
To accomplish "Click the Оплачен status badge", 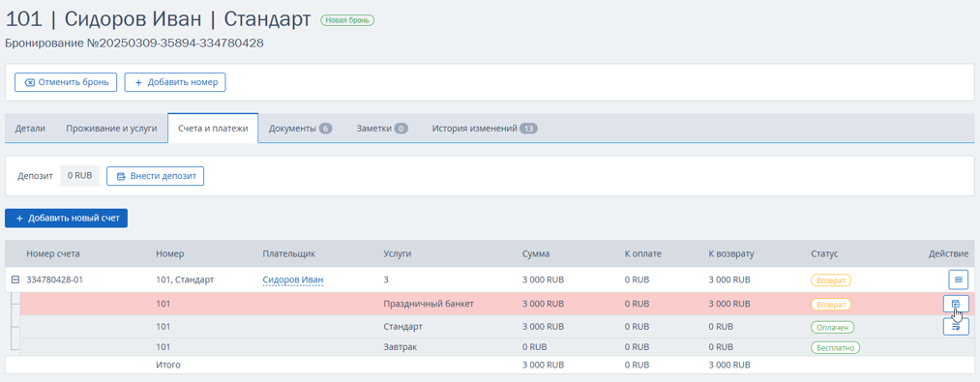I will 833,327.
